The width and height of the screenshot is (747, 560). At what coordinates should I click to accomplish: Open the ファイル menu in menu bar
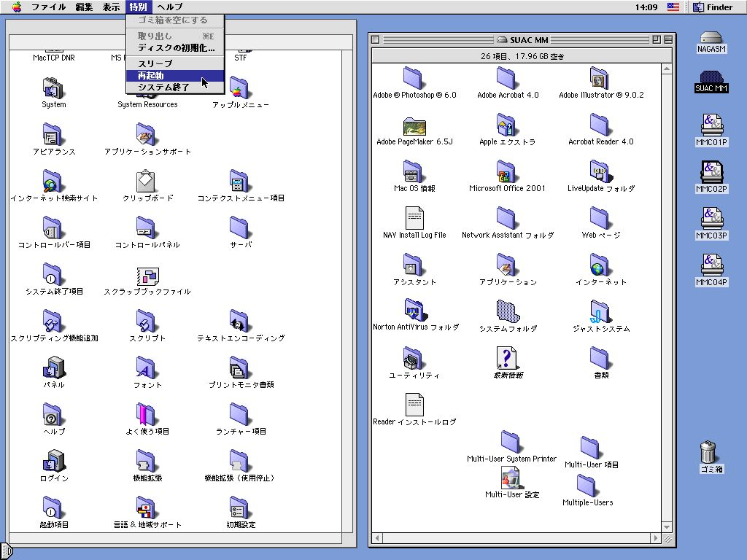tap(48, 7)
